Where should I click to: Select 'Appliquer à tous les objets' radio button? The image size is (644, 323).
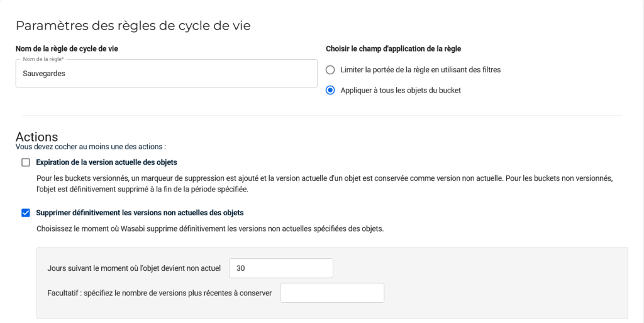(x=330, y=90)
